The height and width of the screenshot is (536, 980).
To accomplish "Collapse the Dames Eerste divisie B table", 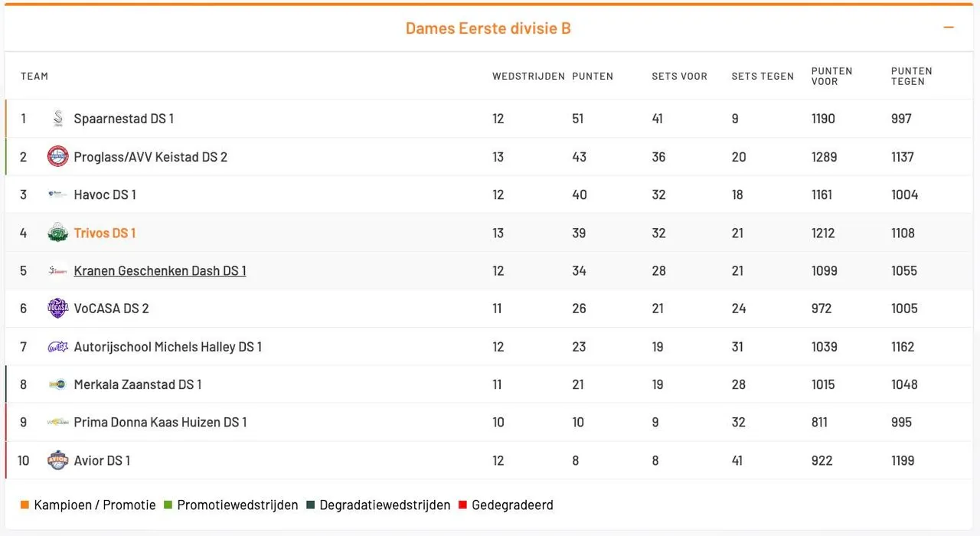I will tap(949, 27).
